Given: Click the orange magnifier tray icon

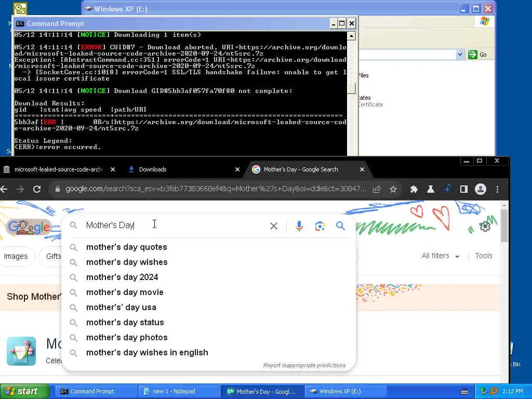Looking at the screenshot, I should 494,392.
